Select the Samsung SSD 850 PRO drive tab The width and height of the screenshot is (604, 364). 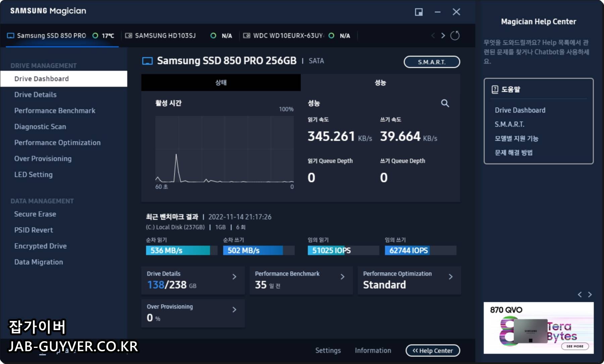coord(62,36)
